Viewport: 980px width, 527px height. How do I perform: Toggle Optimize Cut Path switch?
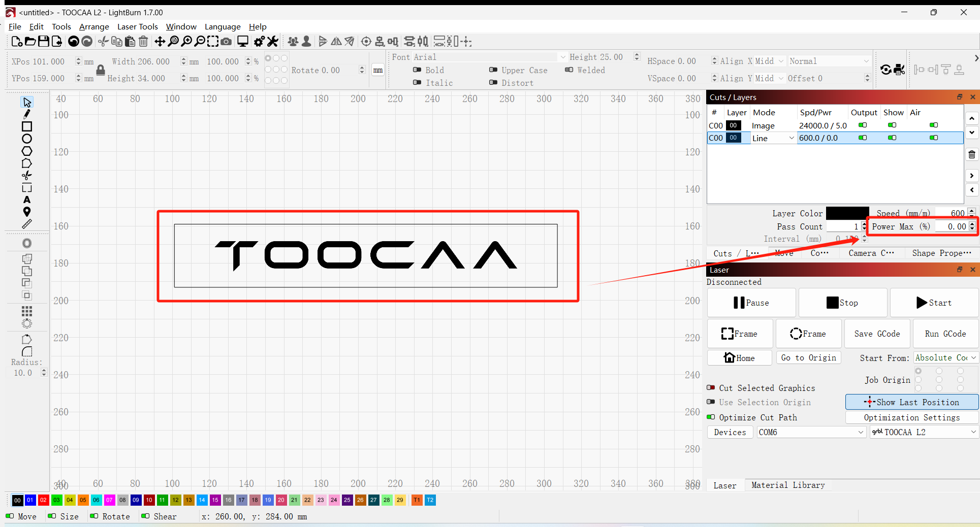(x=711, y=417)
